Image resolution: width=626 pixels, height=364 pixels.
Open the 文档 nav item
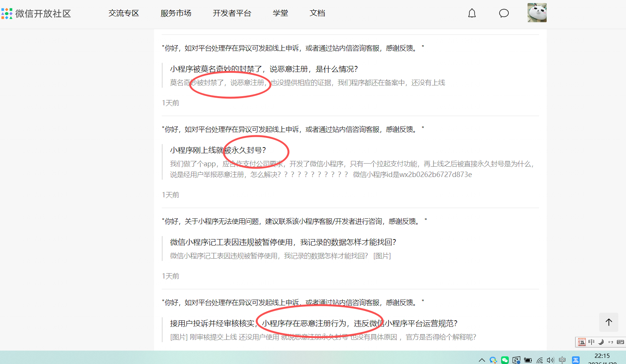pyautogui.click(x=317, y=13)
